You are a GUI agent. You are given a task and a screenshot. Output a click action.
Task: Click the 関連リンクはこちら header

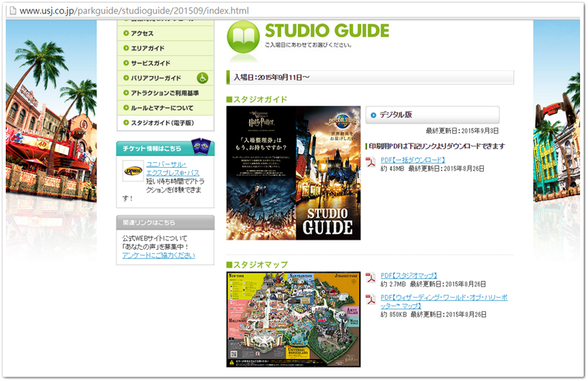click(165, 222)
